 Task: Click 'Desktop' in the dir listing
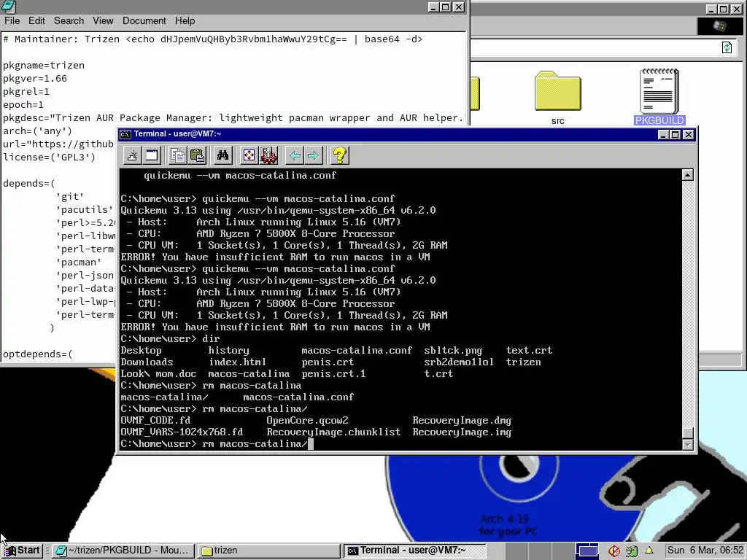click(141, 351)
